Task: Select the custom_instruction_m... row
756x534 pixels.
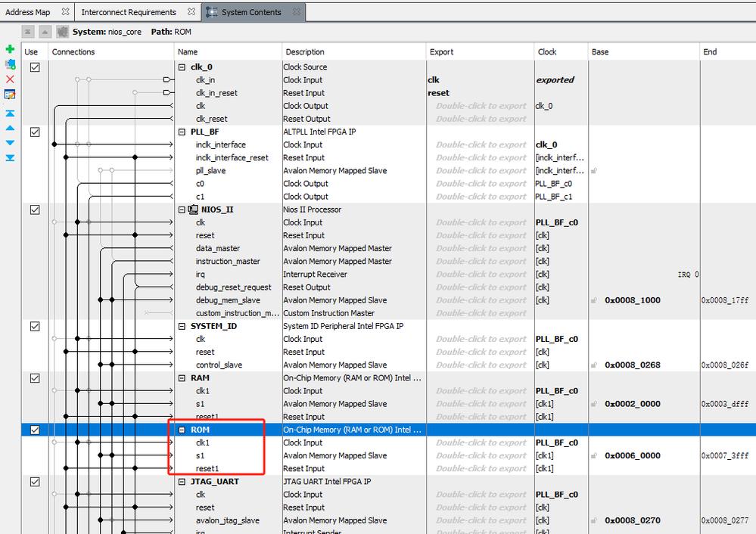Action: (237, 313)
